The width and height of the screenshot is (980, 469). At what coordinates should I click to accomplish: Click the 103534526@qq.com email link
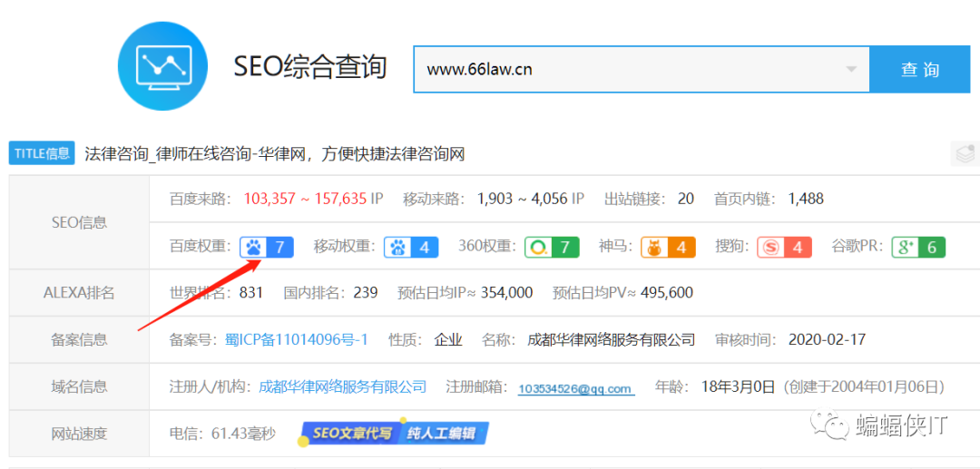pos(576,388)
